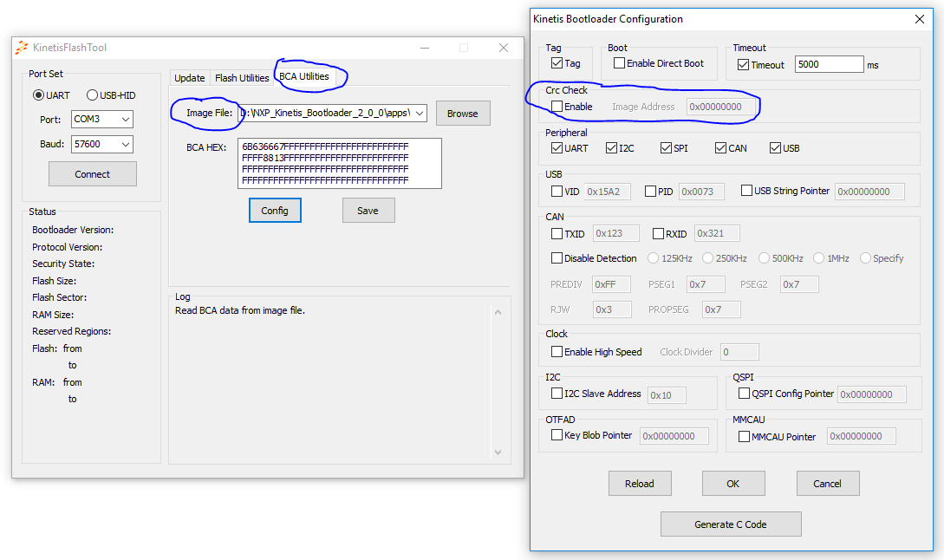
Task: Check the I2C Slave Address checkbox
Action: (x=557, y=394)
